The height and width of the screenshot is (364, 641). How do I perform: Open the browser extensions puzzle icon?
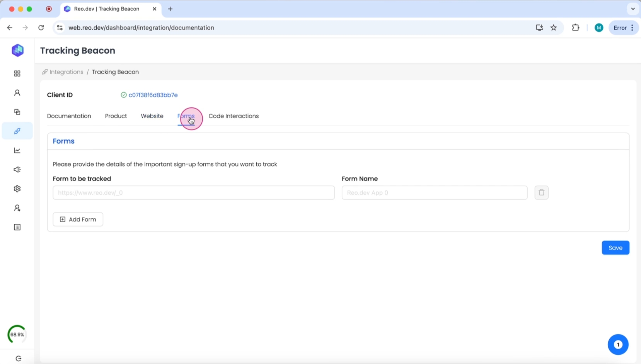pyautogui.click(x=575, y=27)
